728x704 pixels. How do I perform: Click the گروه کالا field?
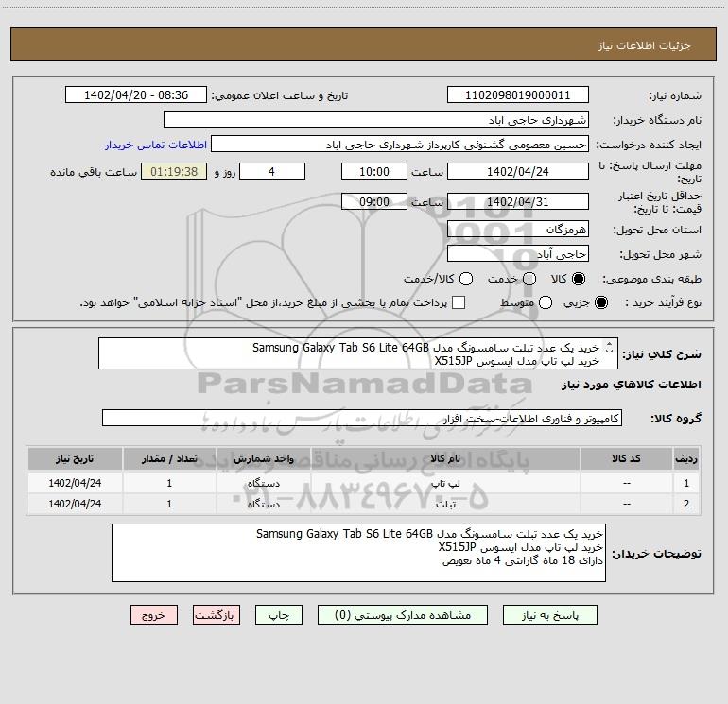362,418
